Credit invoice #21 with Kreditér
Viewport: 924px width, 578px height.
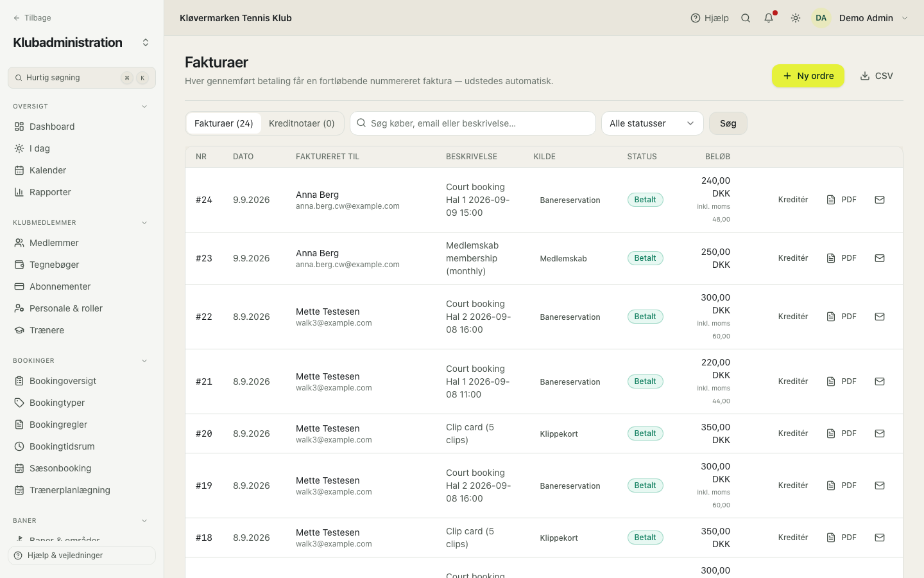coord(793,381)
